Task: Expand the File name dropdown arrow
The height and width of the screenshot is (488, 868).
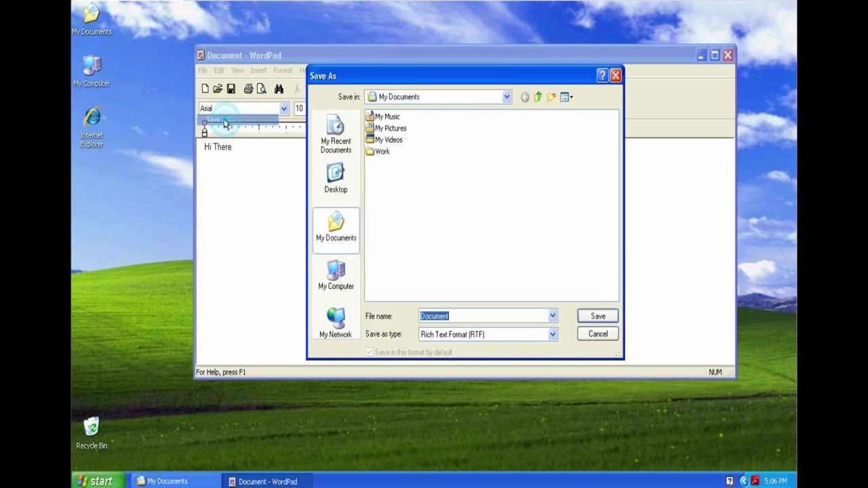Action: pyautogui.click(x=553, y=316)
